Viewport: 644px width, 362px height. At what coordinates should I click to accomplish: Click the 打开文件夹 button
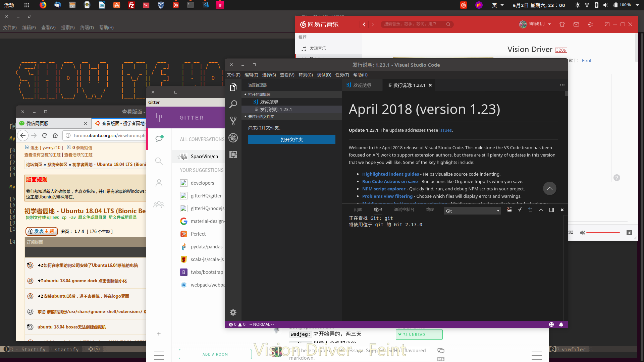pos(292,139)
